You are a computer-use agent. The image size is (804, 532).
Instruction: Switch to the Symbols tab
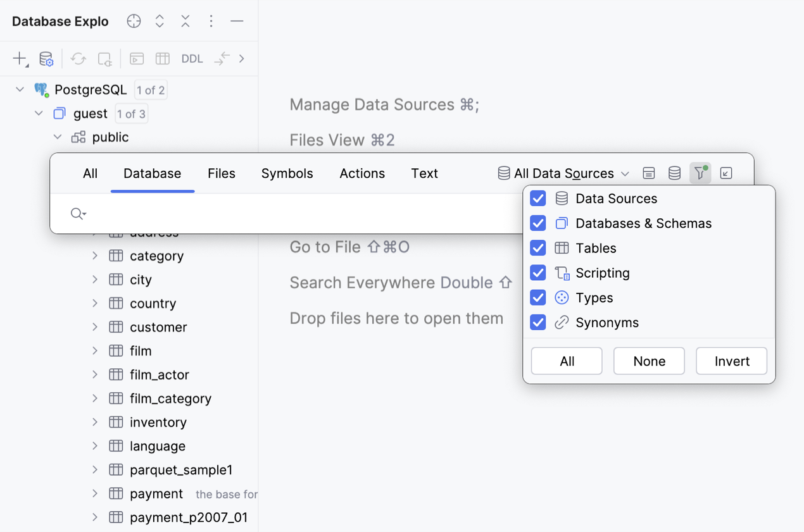[x=287, y=173]
